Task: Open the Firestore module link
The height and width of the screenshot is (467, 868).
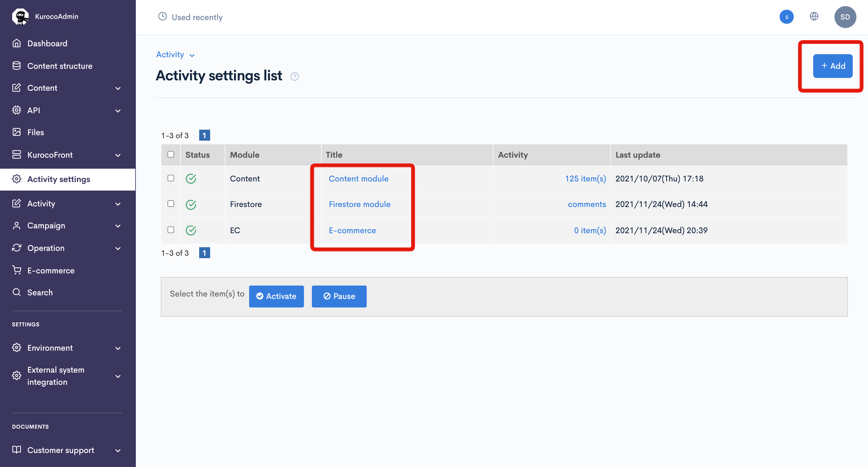Action: [359, 204]
